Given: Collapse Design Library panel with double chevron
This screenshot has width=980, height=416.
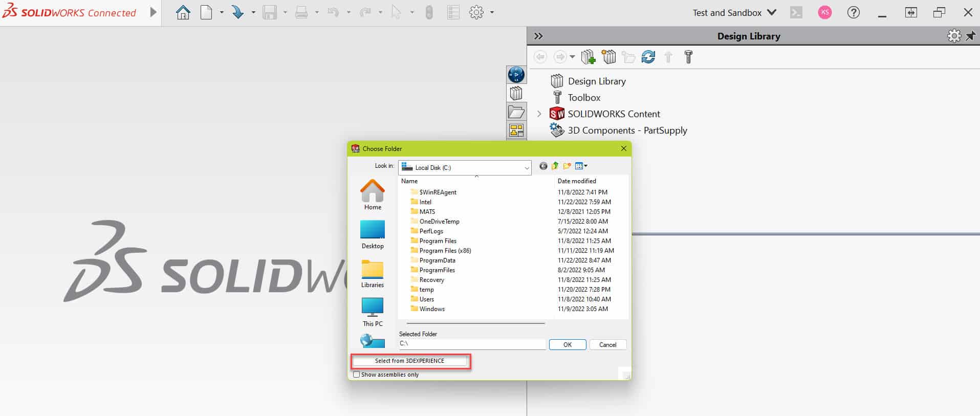Looking at the screenshot, I should [x=538, y=36].
